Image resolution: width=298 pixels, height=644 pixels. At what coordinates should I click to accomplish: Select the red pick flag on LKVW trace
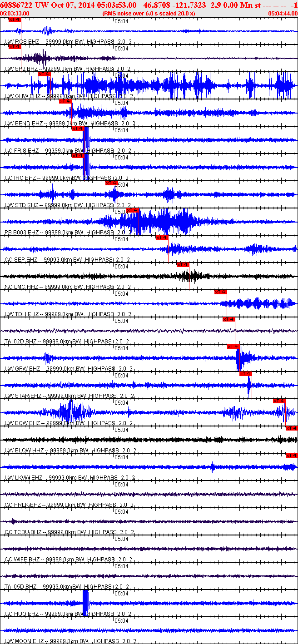[x=291, y=456]
